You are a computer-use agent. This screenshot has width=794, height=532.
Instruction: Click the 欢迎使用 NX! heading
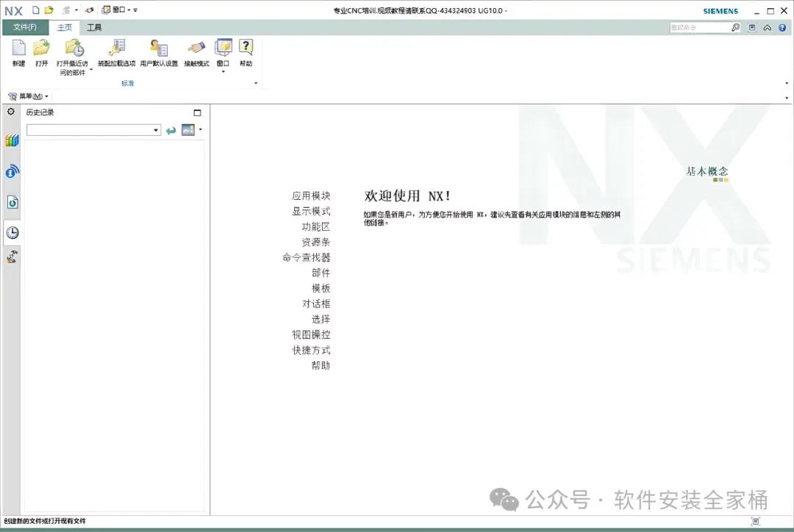(407, 196)
